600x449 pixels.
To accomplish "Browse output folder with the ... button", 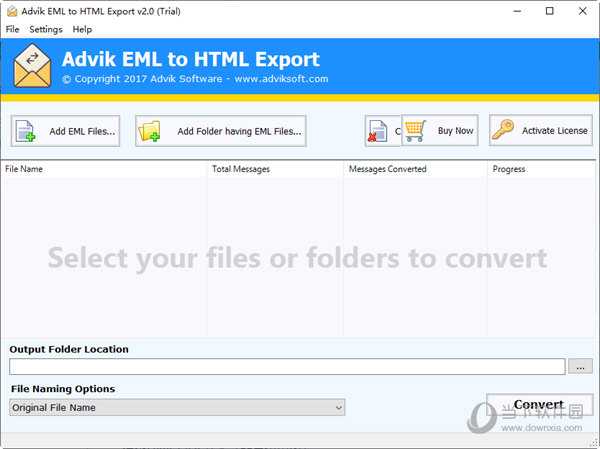I will point(580,366).
